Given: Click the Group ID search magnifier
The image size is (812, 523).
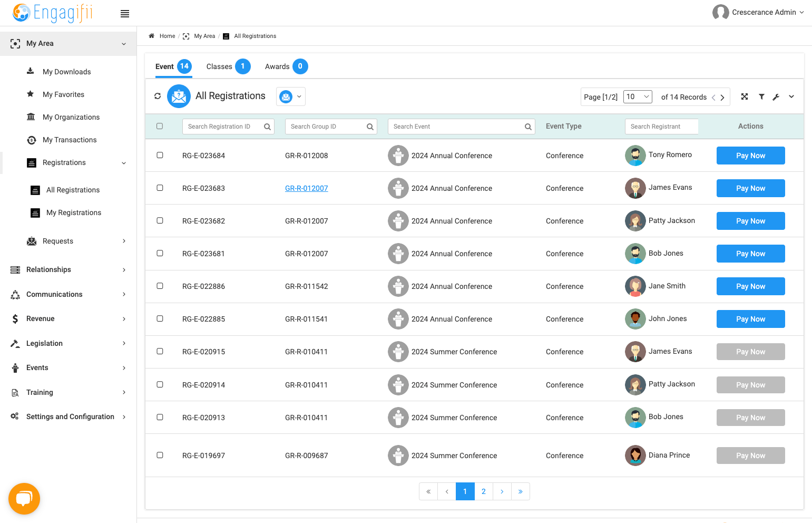Looking at the screenshot, I should pos(370,127).
